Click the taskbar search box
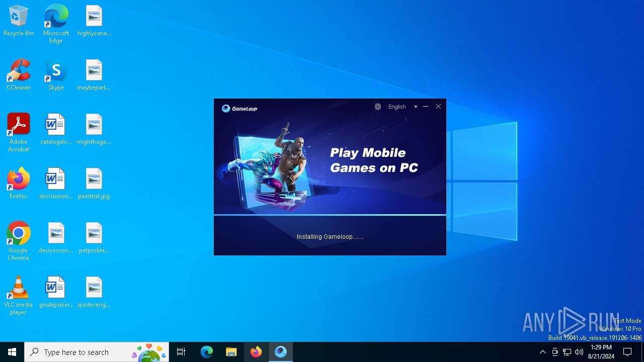The image size is (644, 362). [97, 352]
